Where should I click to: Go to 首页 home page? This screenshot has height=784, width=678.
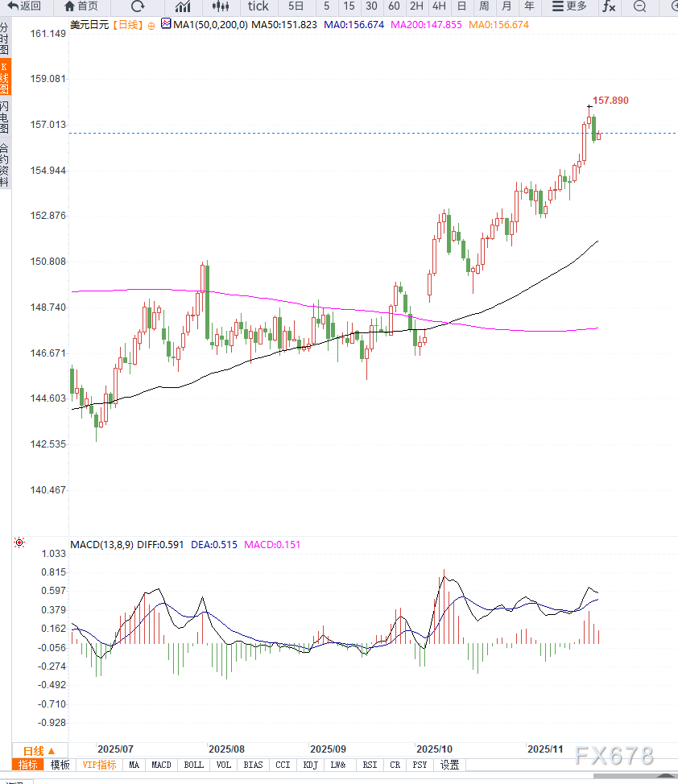(x=81, y=6)
